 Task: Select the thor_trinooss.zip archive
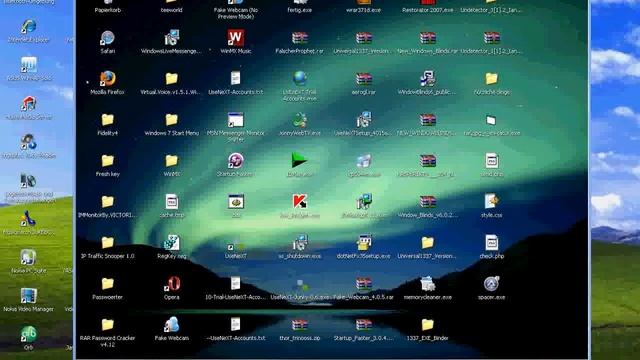(300, 324)
